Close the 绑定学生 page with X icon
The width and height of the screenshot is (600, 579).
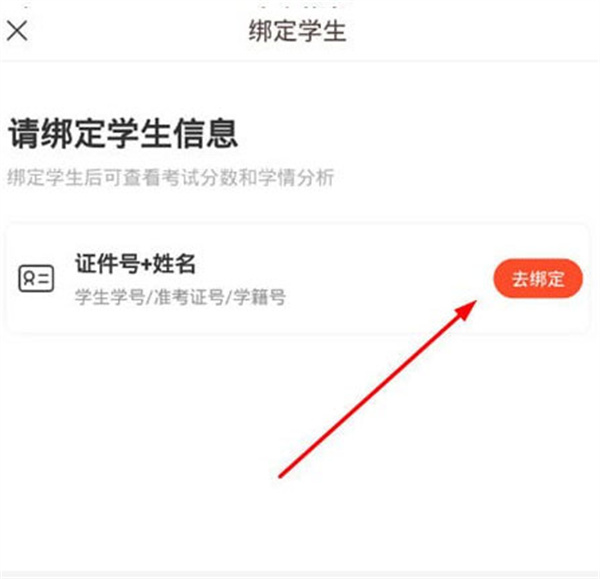click(17, 31)
